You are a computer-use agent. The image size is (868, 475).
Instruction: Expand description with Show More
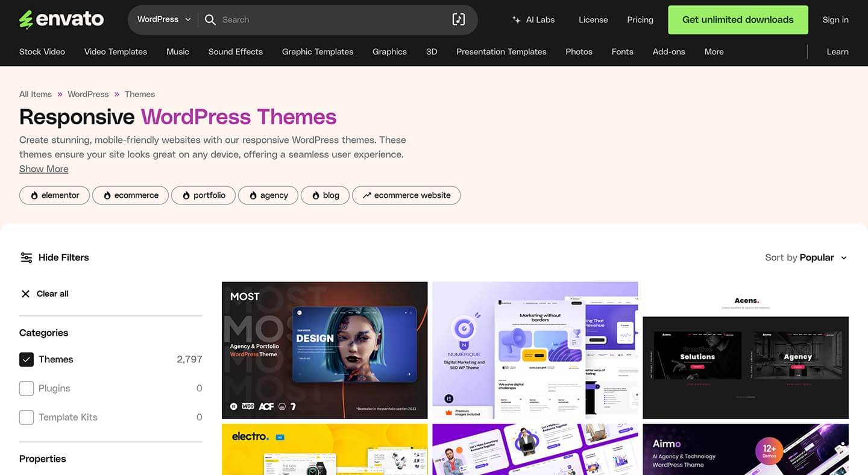44,169
